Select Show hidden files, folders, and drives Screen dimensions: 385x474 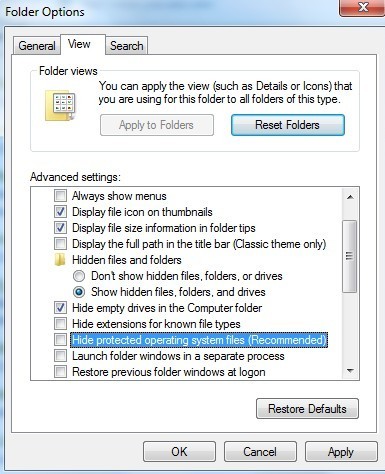click(79, 292)
